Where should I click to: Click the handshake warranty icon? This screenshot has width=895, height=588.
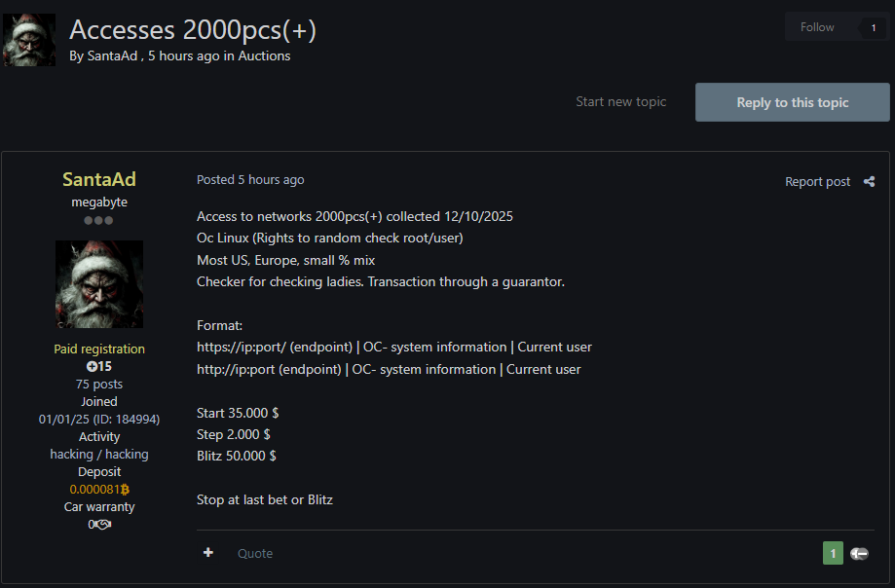pos(102,524)
